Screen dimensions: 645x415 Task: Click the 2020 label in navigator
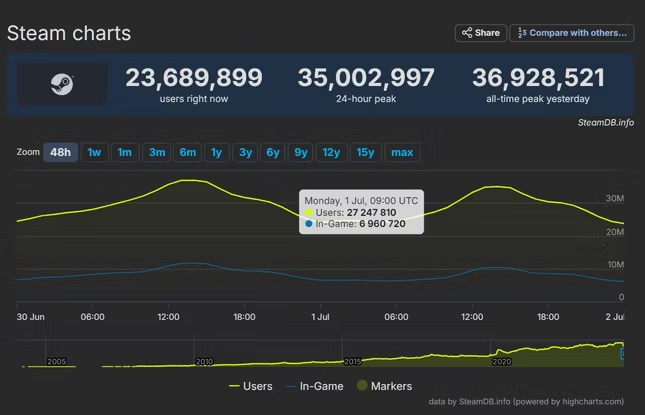(x=501, y=362)
